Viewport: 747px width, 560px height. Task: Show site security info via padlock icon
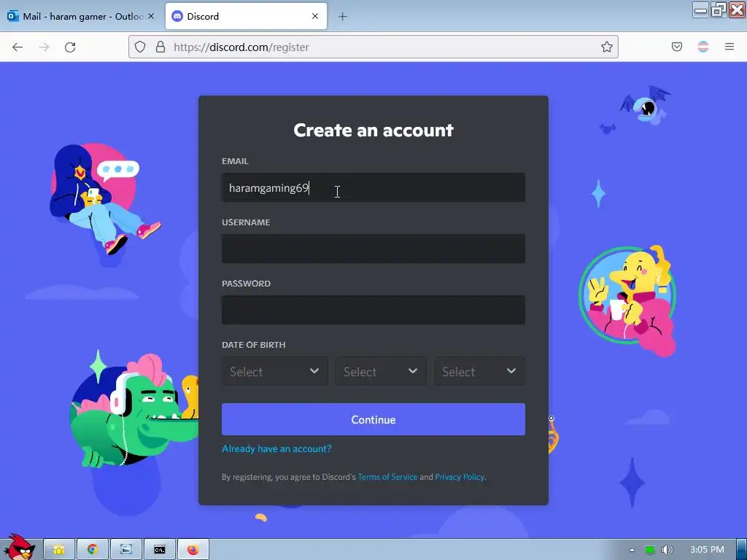160,47
